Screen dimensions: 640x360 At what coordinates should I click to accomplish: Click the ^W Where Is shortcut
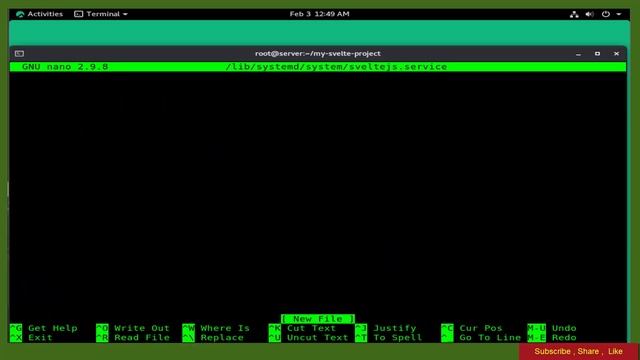[216, 328]
